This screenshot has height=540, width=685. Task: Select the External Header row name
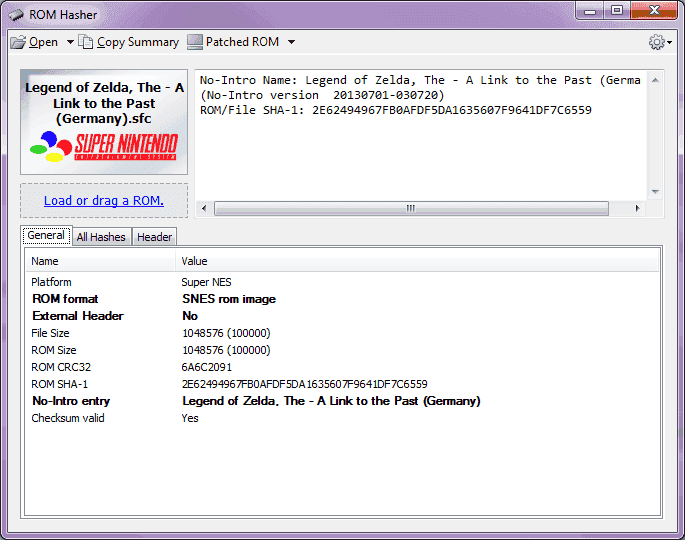point(78,316)
